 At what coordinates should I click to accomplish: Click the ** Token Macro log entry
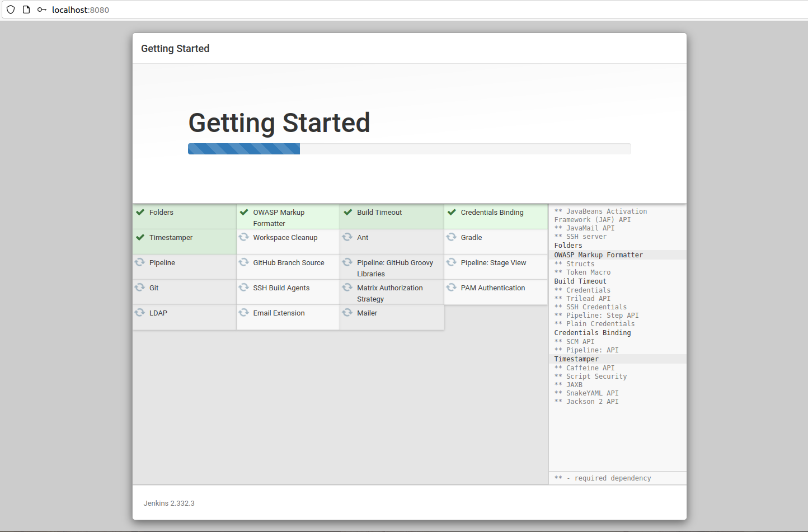582,272
